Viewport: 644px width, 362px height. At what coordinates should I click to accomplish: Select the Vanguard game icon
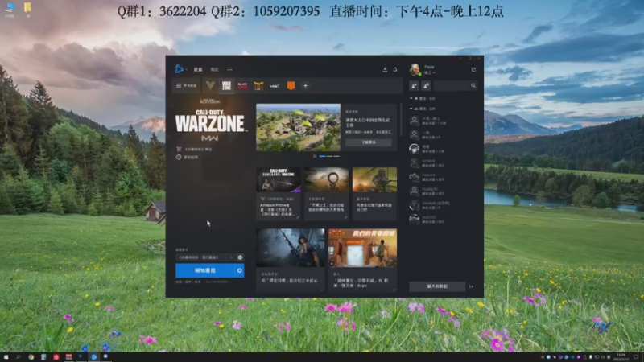[210, 86]
